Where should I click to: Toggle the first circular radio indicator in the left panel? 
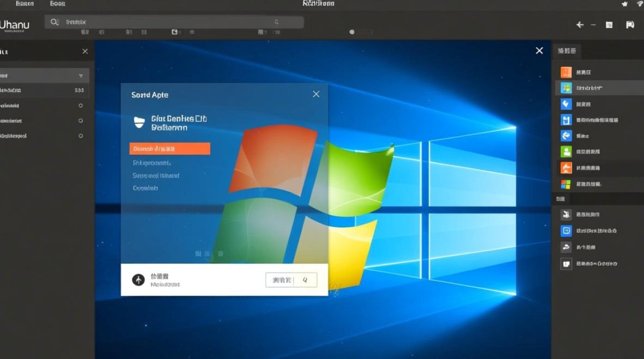[x=80, y=105]
